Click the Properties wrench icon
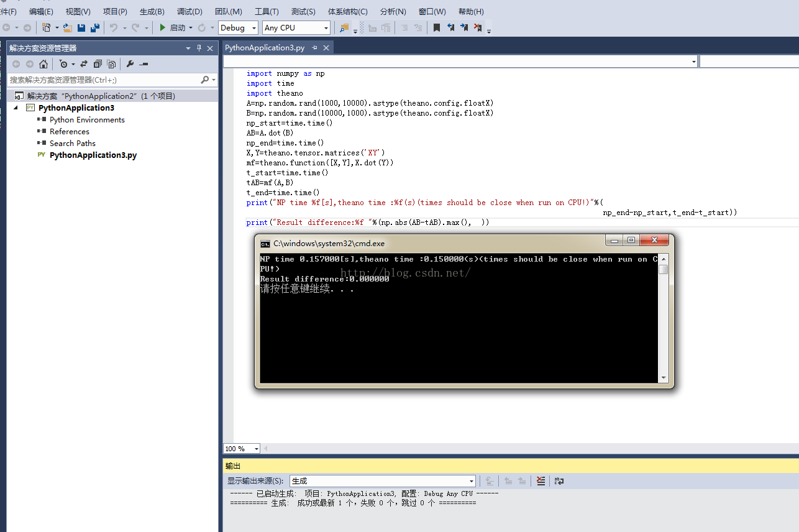This screenshot has width=799, height=532. [130, 64]
